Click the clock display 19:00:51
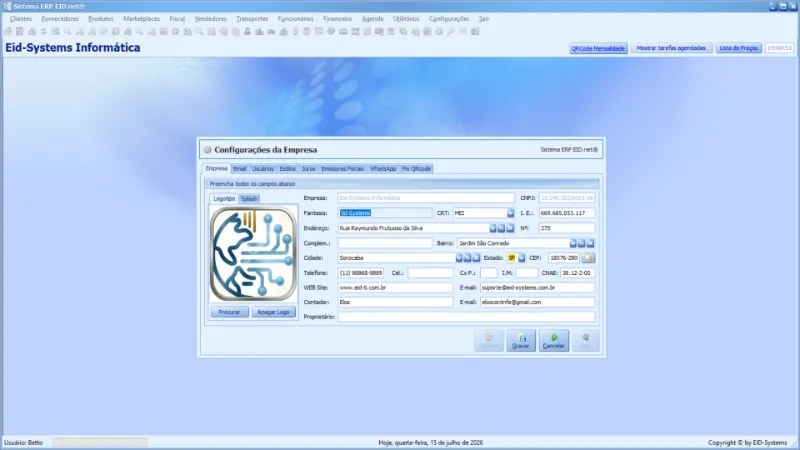 click(x=780, y=48)
